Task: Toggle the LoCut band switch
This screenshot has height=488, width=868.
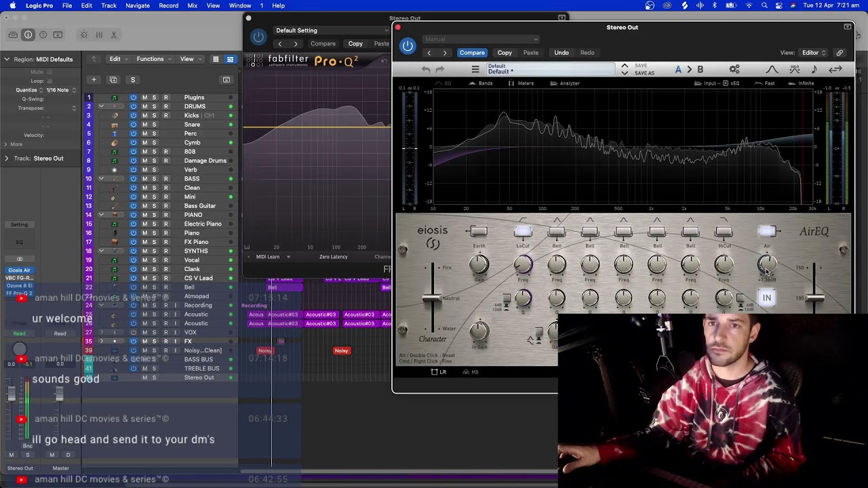Action: tap(523, 232)
